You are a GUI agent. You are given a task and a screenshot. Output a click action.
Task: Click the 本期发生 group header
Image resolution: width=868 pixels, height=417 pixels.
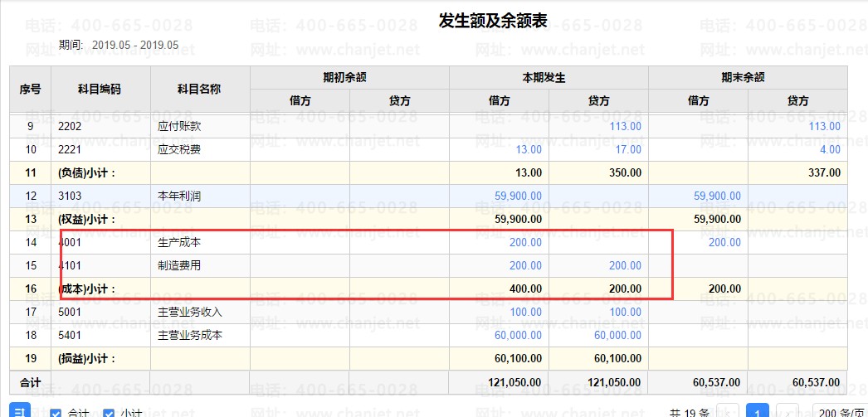[x=549, y=77]
